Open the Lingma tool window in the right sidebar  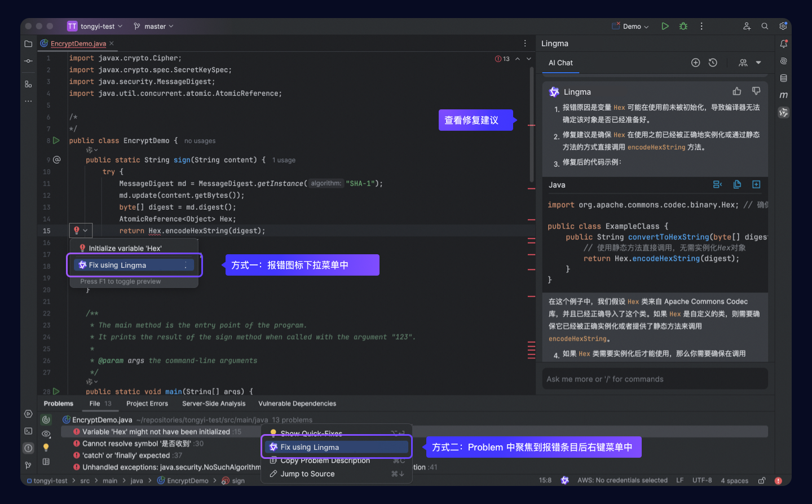pos(784,113)
